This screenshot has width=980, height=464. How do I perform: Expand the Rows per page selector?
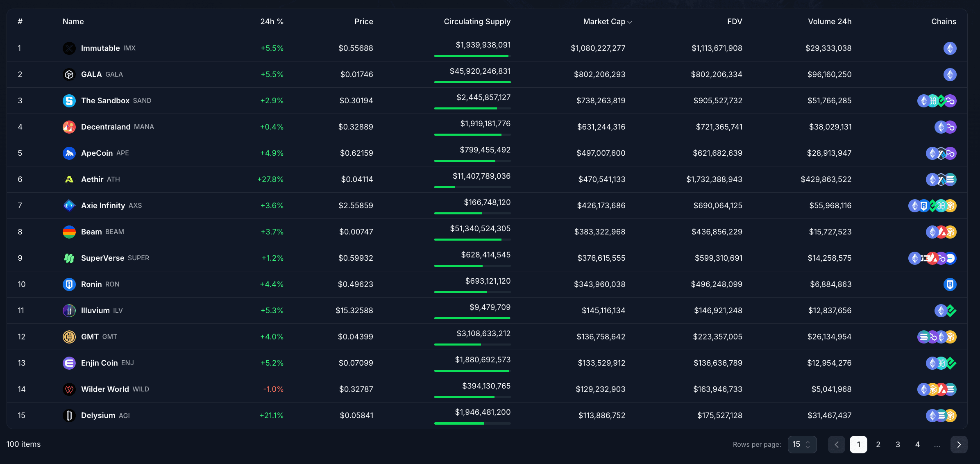pyautogui.click(x=801, y=444)
